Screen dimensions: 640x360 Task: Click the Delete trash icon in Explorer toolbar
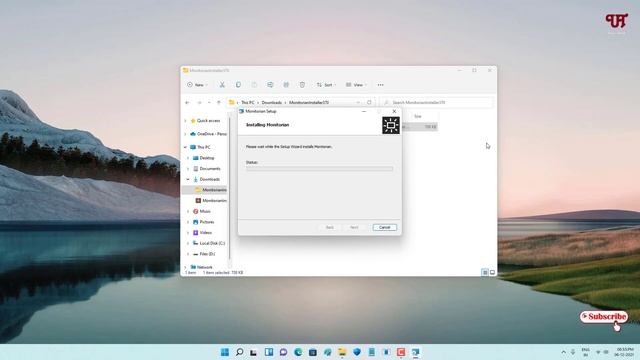pos(302,85)
